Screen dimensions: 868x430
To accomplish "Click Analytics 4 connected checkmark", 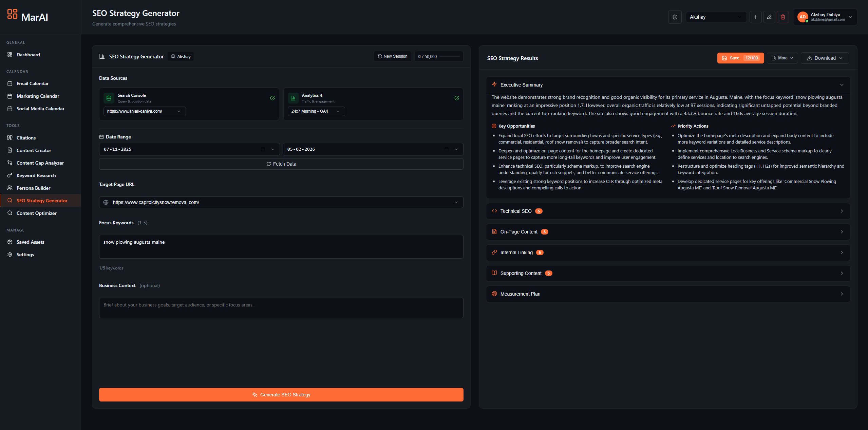I will coord(457,98).
